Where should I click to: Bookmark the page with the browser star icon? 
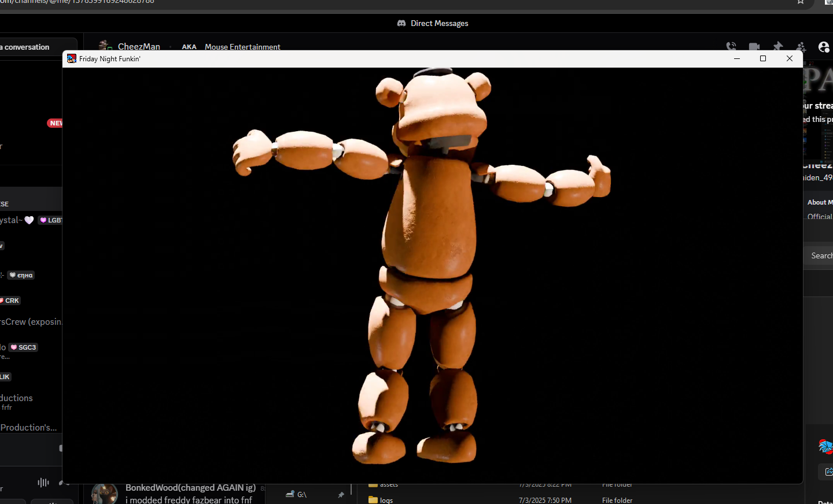tap(801, 2)
